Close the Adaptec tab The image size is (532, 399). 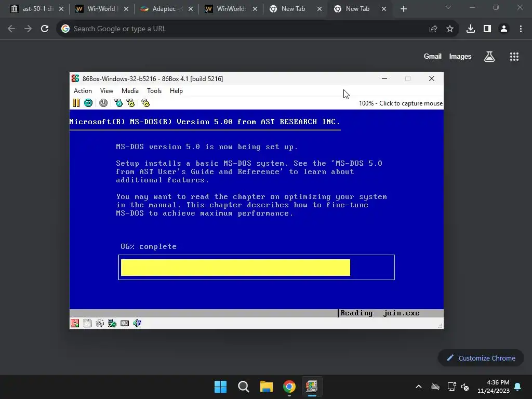coord(190,9)
